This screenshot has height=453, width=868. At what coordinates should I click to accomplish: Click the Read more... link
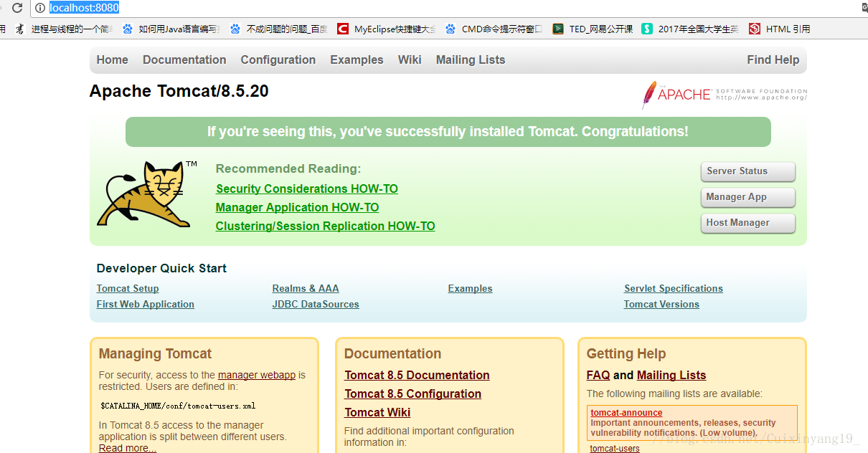click(128, 448)
